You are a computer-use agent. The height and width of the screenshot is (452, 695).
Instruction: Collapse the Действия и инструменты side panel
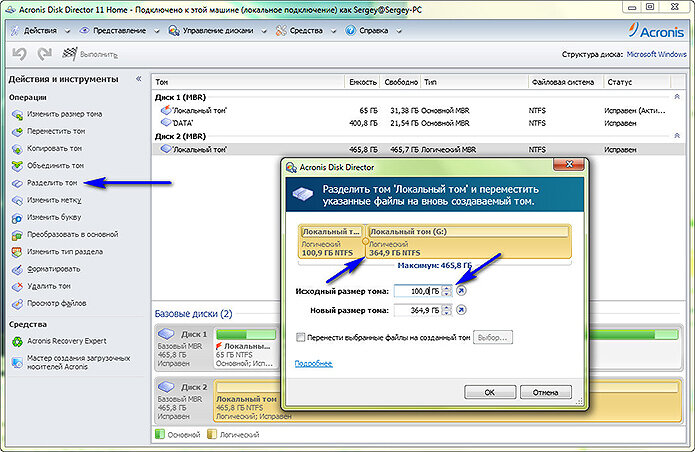coord(138,79)
